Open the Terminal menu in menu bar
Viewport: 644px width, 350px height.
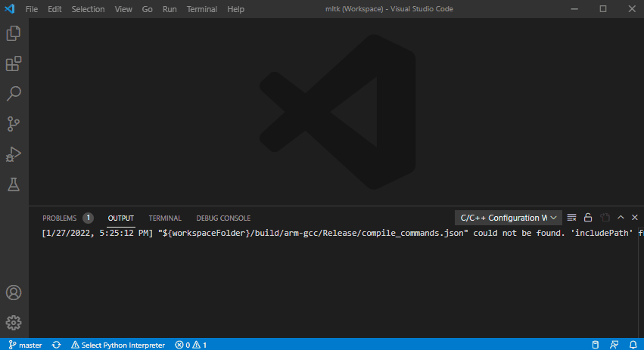(x=201, y=9)
